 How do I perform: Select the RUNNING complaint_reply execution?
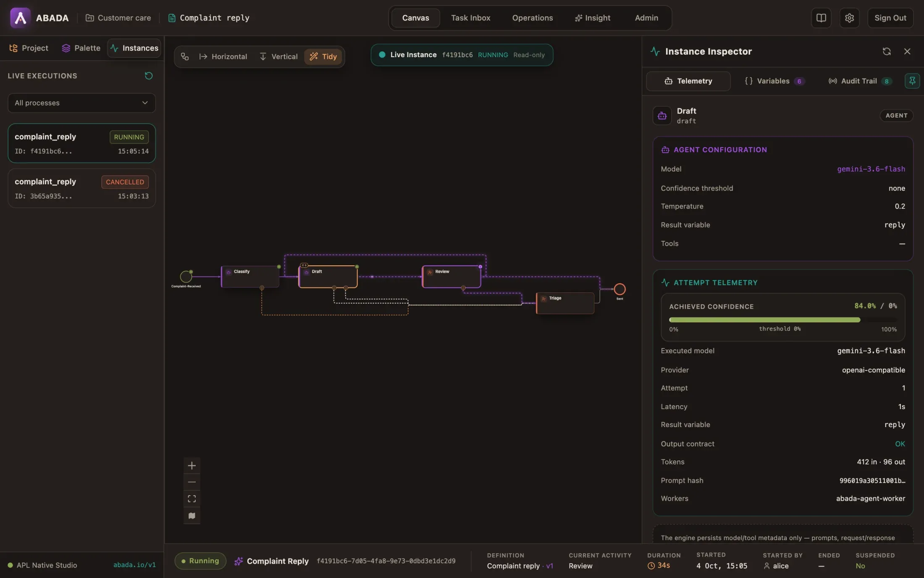point(81,143)
